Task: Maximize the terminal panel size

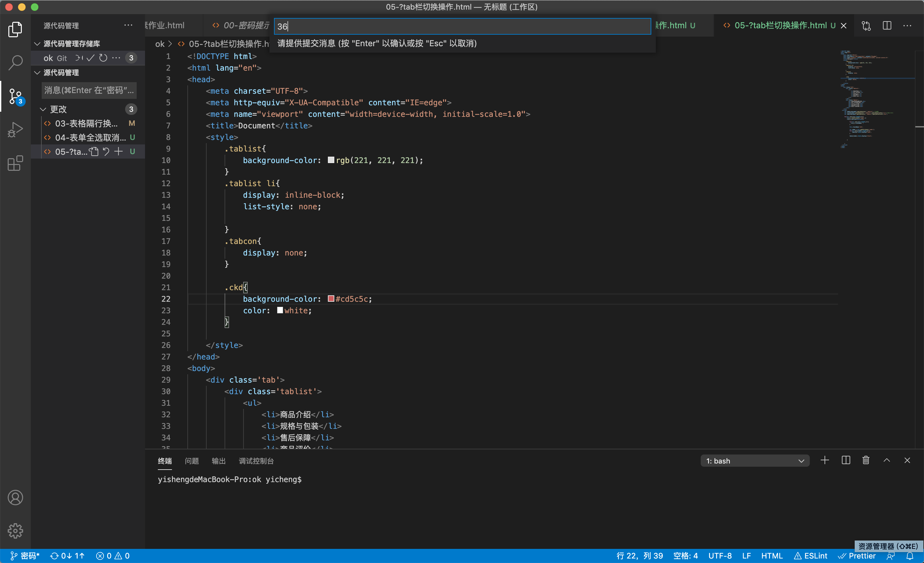Action: click(x=886, y=460)
